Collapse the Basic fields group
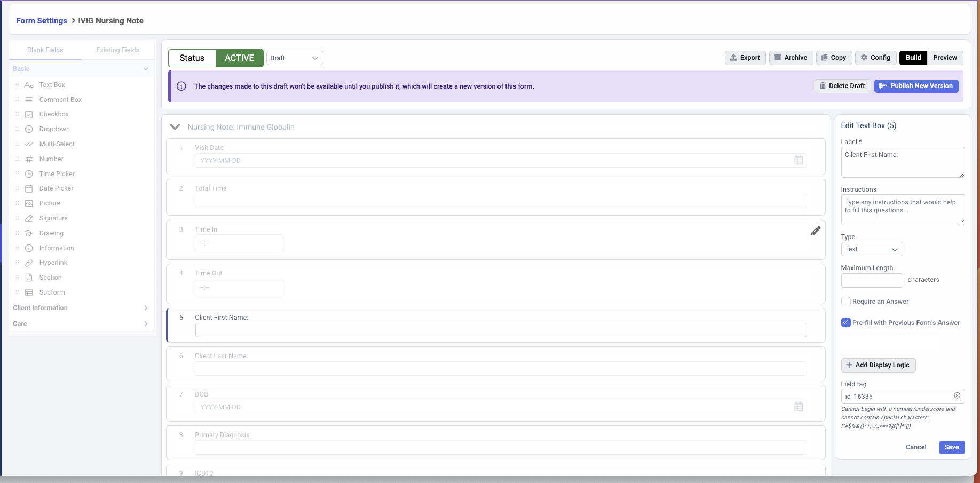This screenshot has width=980, height=483. point(146,69)
